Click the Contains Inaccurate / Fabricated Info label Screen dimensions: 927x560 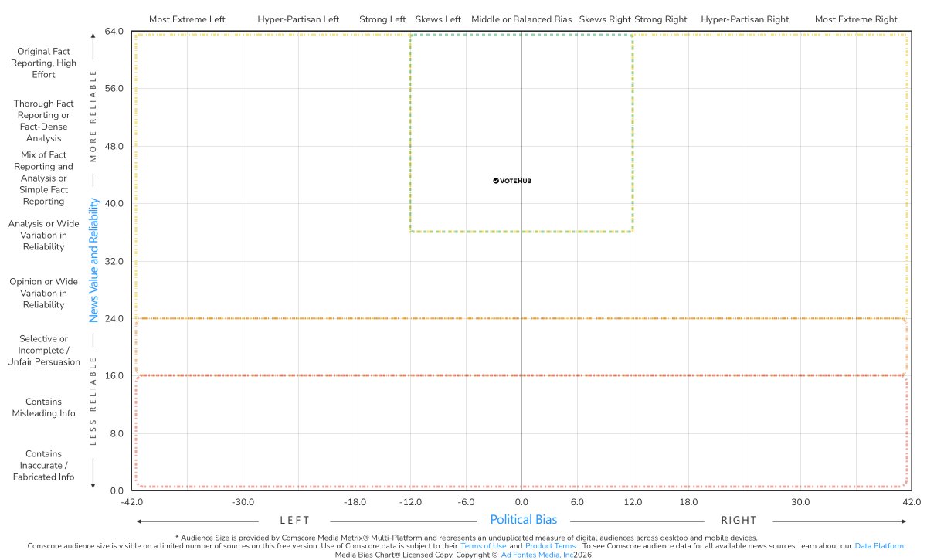click(x=43, y=465)
